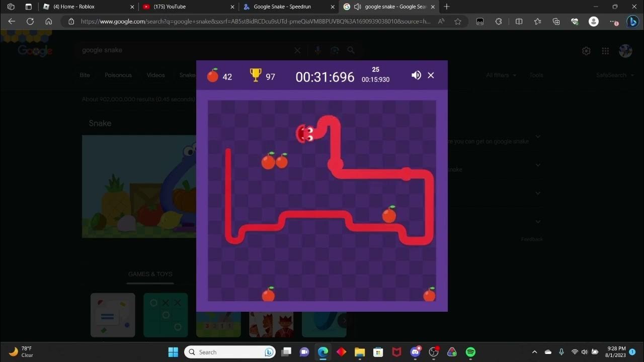The width and height of the screenshot is (644, 362).
Task: Search by voice microphone icon
Action: 317,50
